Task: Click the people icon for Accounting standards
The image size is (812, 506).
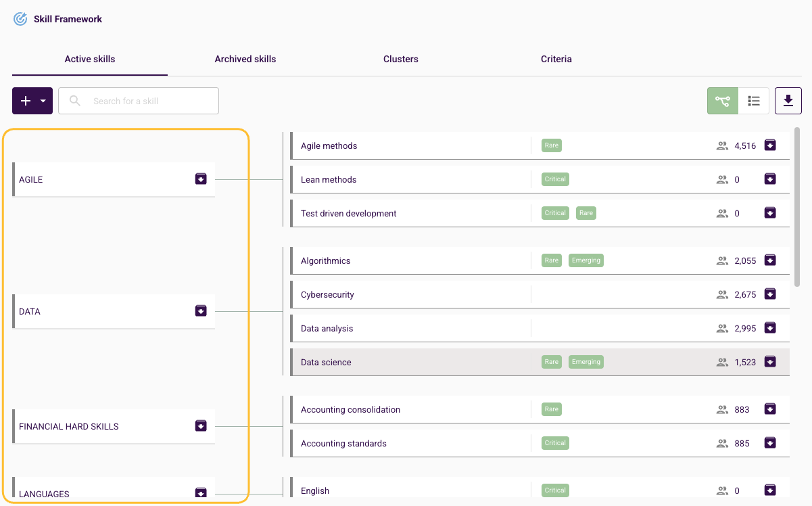Action: [722, 443]
